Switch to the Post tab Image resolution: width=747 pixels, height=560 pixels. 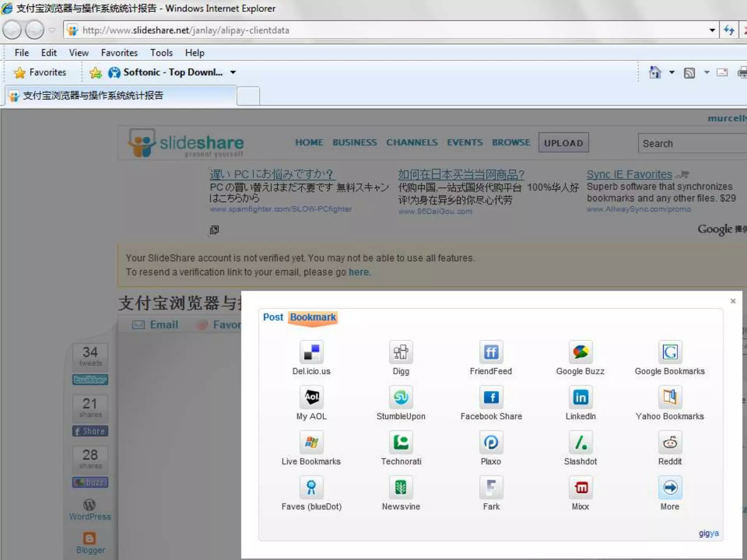[x=273, y=317]
